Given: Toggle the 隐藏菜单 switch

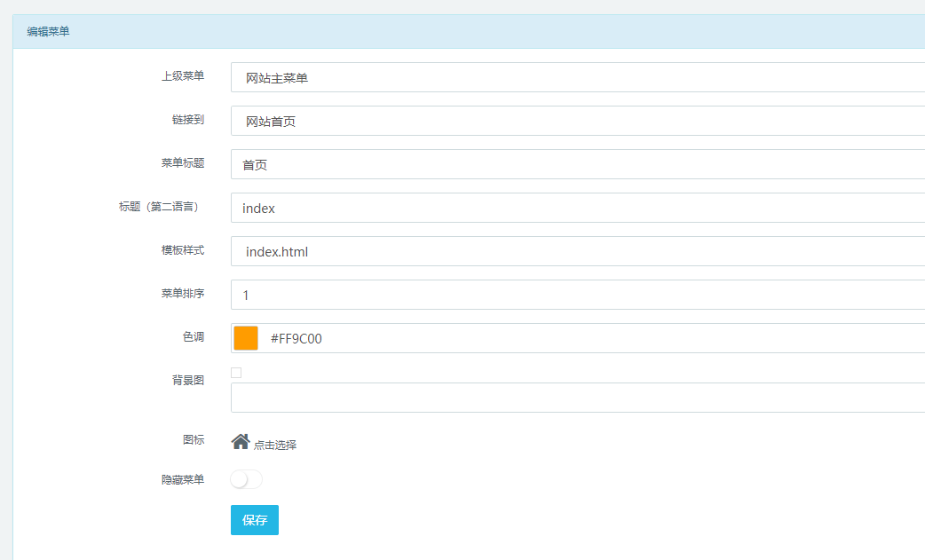Looking at the screenshot, I should 246,479.
